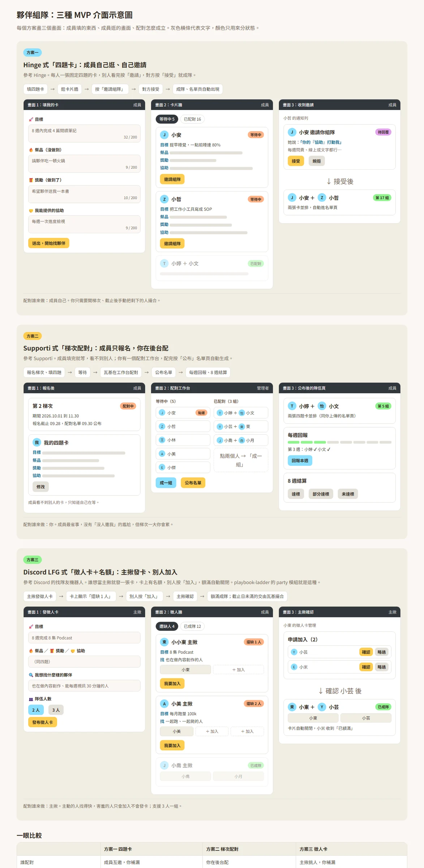Click the Z avatar in the 第 17 組 card

point(322,197)
